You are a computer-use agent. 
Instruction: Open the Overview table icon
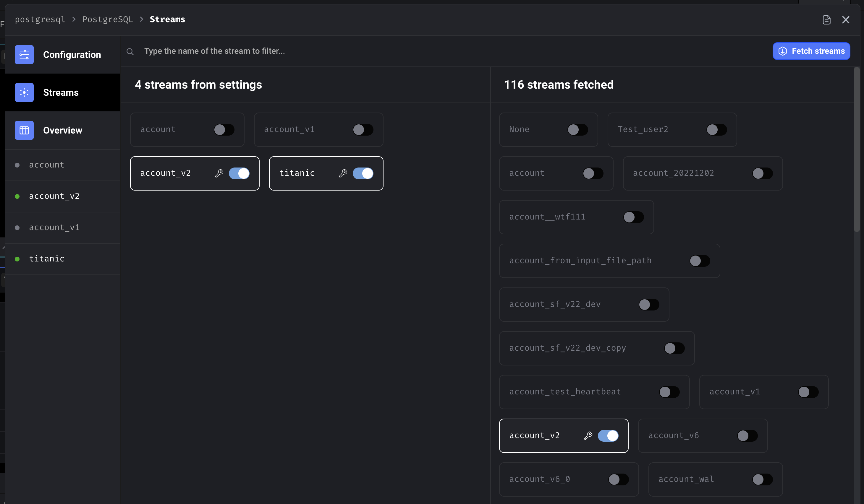pyautogui.click(x=24, y=130)
